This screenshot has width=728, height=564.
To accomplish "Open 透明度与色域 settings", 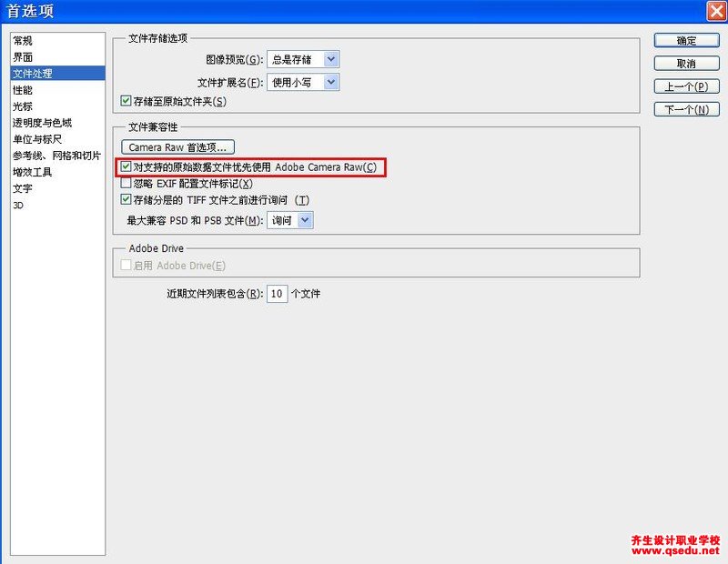I will point(42,123).
